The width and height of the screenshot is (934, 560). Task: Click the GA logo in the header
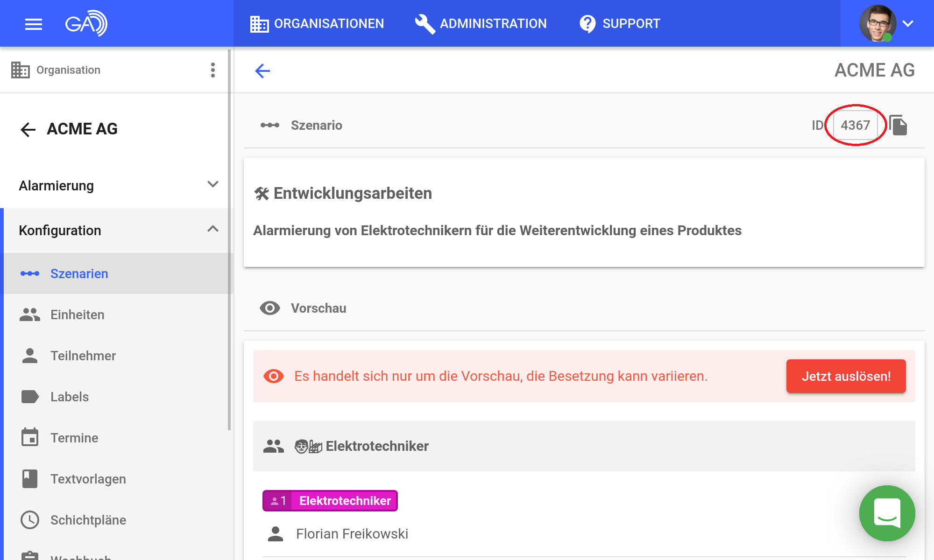click(x=86, y=23)
